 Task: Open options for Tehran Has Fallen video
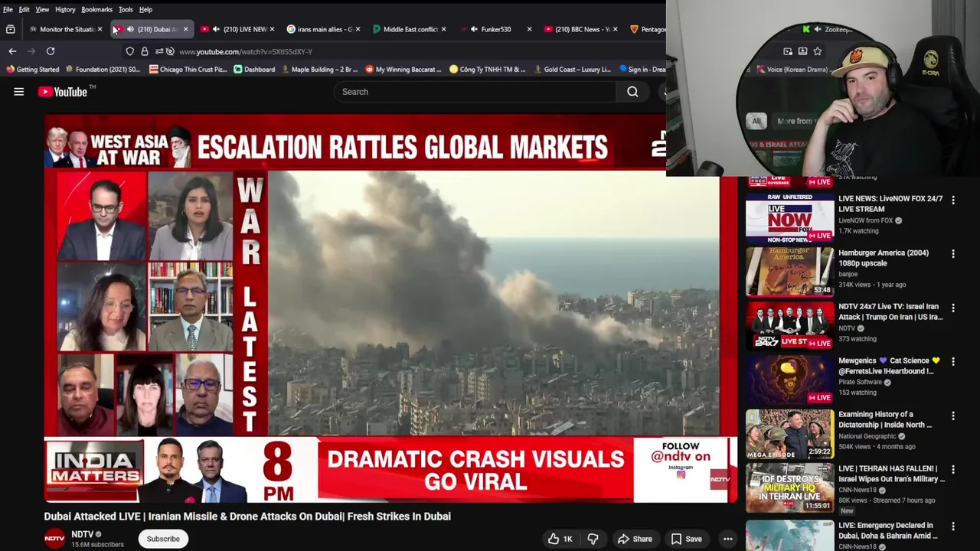(953, 470)
